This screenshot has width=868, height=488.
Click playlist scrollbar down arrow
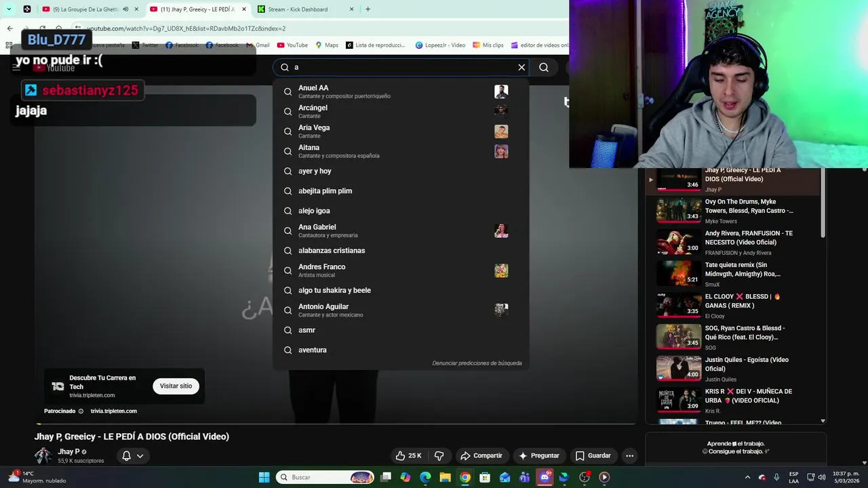pyautogui.click(x=823, y=421)
